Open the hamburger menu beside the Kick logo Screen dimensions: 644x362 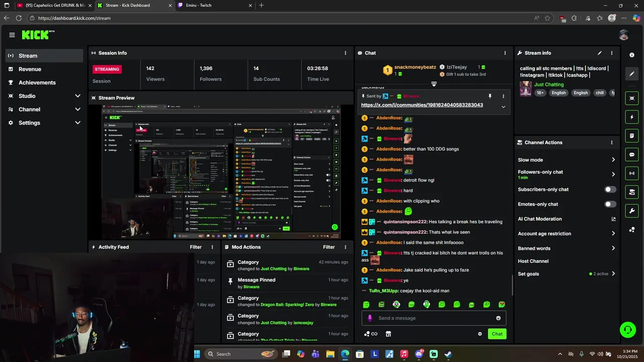click(x=12, y=35)
